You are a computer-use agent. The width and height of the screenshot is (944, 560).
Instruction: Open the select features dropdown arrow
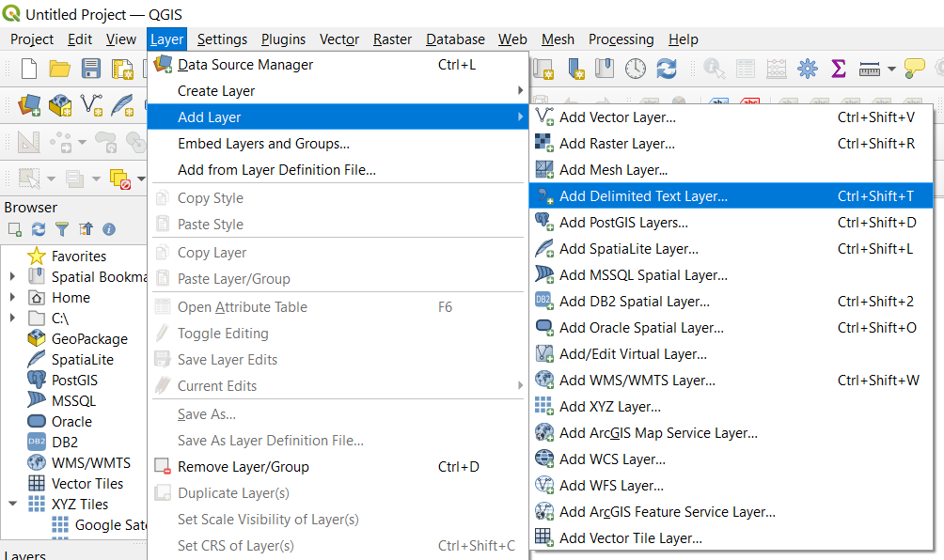pyautogui.click(x=51, y=179)
